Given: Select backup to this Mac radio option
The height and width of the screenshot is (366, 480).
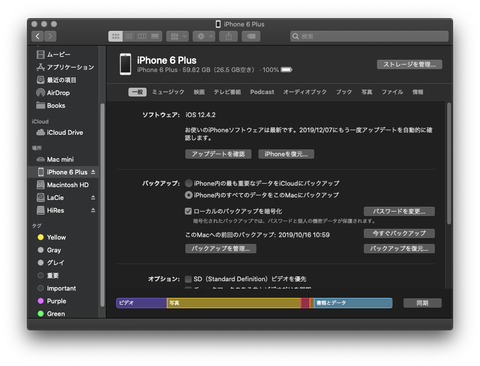Looking at the screenshot, I should click(x=189, y=195).
